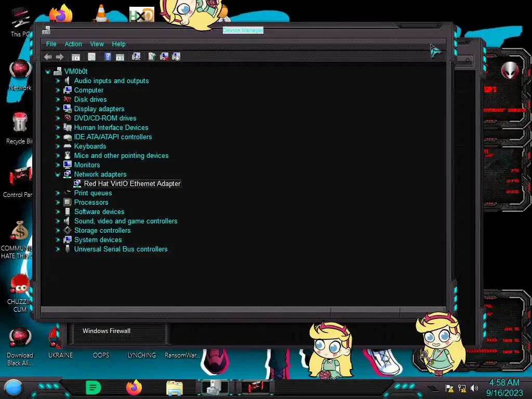
Task: Select Windows Firewall in the background window
Action: click(107, 331)
